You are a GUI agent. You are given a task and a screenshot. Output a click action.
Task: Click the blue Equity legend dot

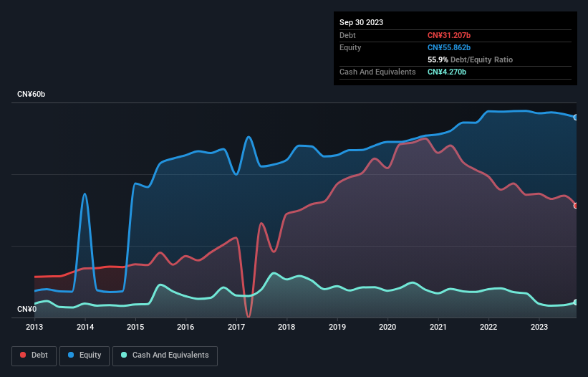point(71,355)
